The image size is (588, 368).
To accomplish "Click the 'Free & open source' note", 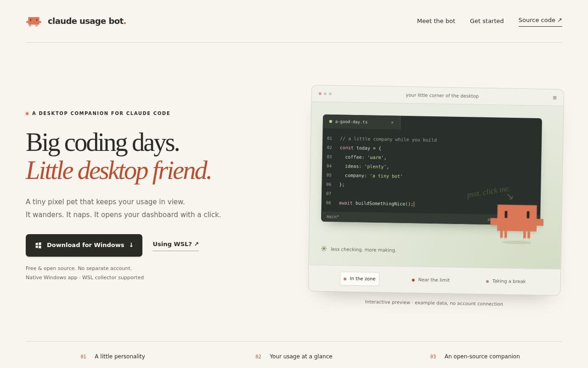I will coord(79,268).
